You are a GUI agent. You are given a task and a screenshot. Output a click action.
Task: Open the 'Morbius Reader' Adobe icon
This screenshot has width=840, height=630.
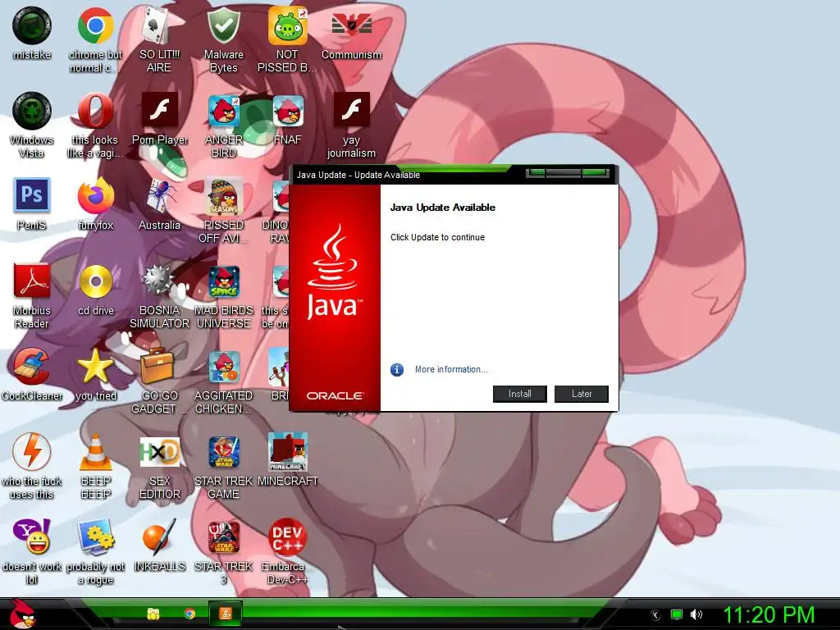coord(32,281)
